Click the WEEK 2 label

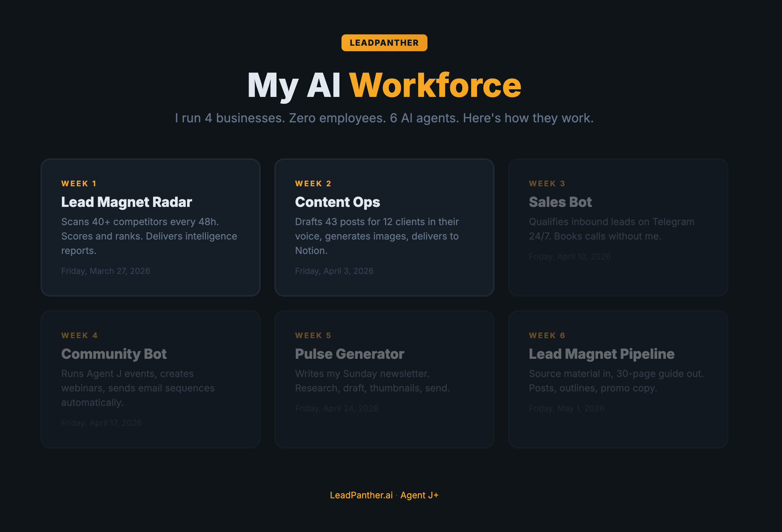tap(313, 184)
